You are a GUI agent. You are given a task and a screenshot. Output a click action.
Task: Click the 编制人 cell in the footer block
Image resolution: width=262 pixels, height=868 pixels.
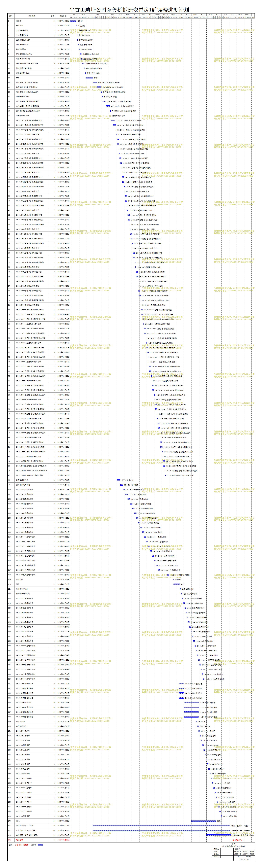click(216, 849)
